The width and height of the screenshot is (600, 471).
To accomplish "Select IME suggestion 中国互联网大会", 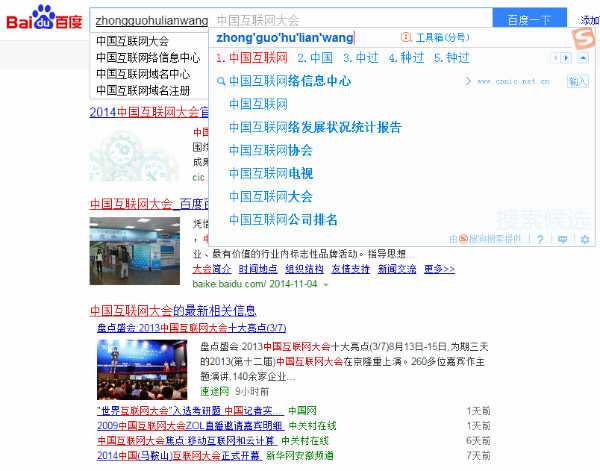I will (x=271, y=196).
